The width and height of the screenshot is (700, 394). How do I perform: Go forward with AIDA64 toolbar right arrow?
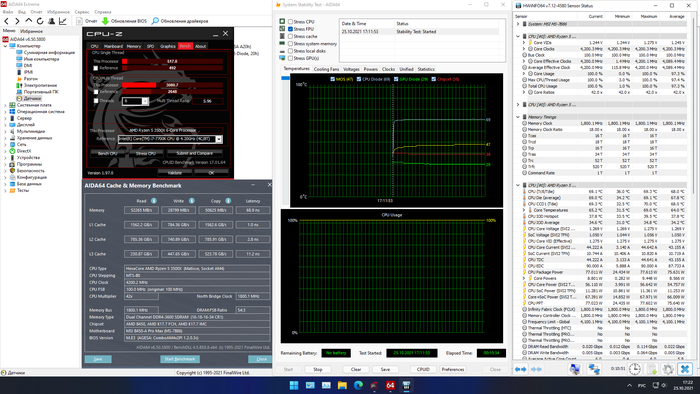pos(17,21)
